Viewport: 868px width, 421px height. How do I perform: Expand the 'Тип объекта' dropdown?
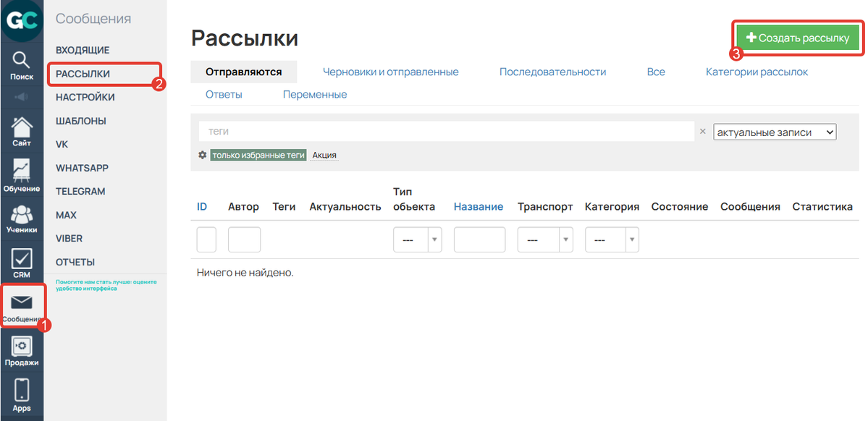[417, 239]
